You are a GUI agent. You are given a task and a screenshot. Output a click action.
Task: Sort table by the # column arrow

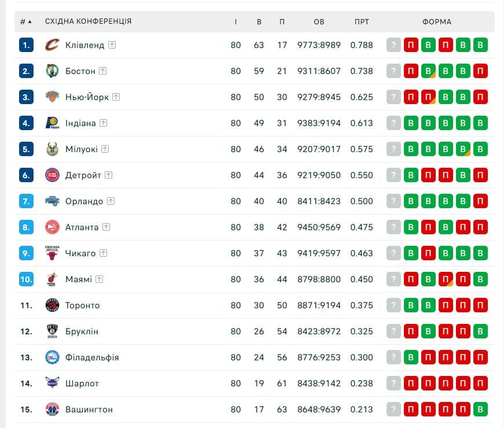(30, 22)
